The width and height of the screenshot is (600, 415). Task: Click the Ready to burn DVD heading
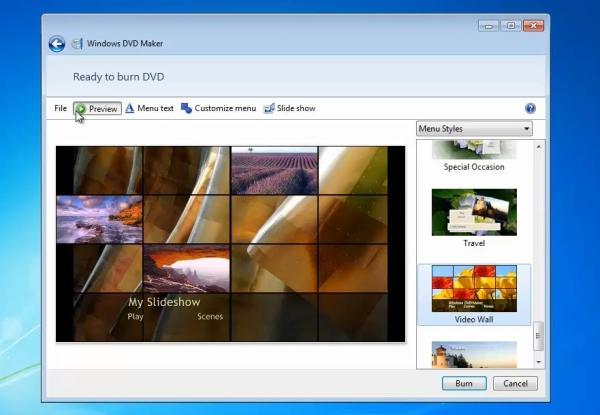[119, 77]
